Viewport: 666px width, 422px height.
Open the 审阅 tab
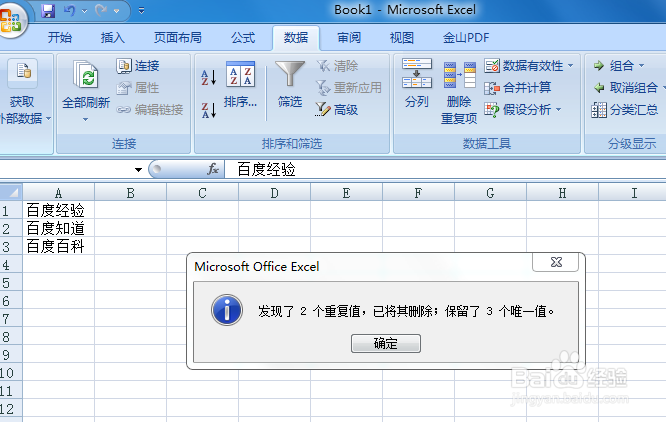pyautogui.click(x=349, y=37)
